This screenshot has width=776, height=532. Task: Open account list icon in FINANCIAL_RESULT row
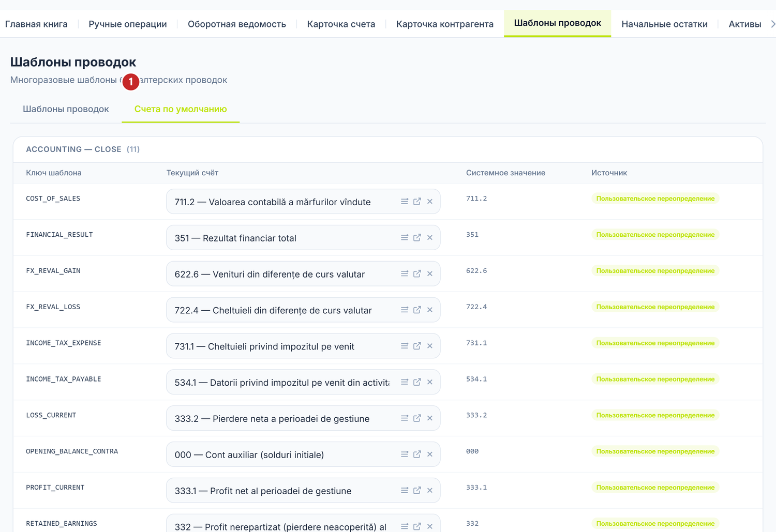tap(405, 238)
